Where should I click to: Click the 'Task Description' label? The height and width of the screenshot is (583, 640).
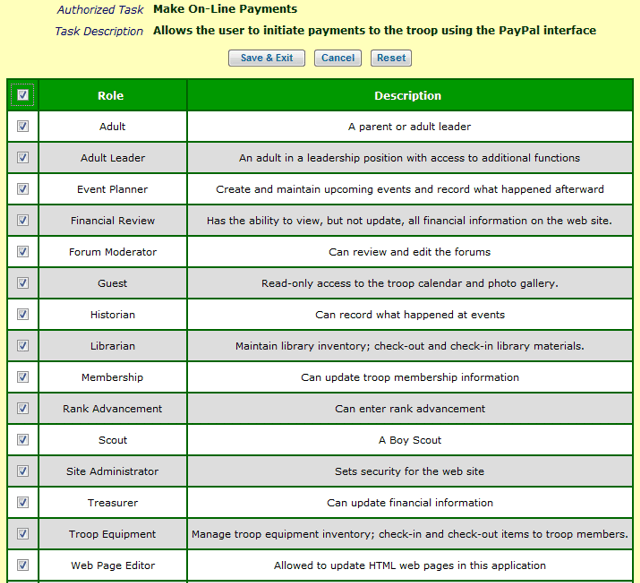(x=99, y=31)
